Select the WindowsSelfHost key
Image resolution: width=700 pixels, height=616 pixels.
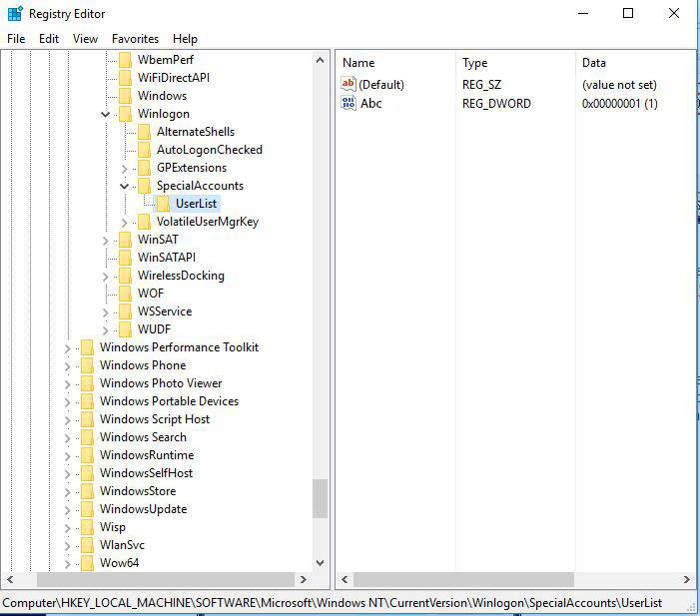(x=146, y=472)
